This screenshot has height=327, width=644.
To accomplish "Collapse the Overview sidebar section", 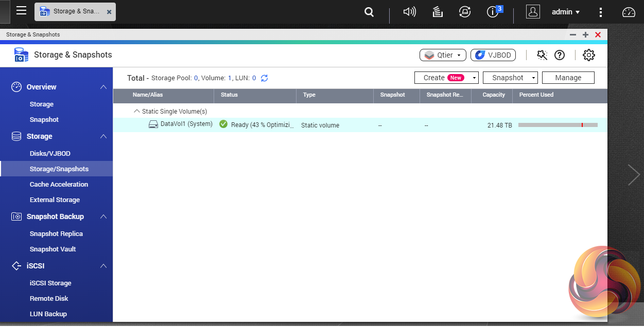I will click(103, 87).
